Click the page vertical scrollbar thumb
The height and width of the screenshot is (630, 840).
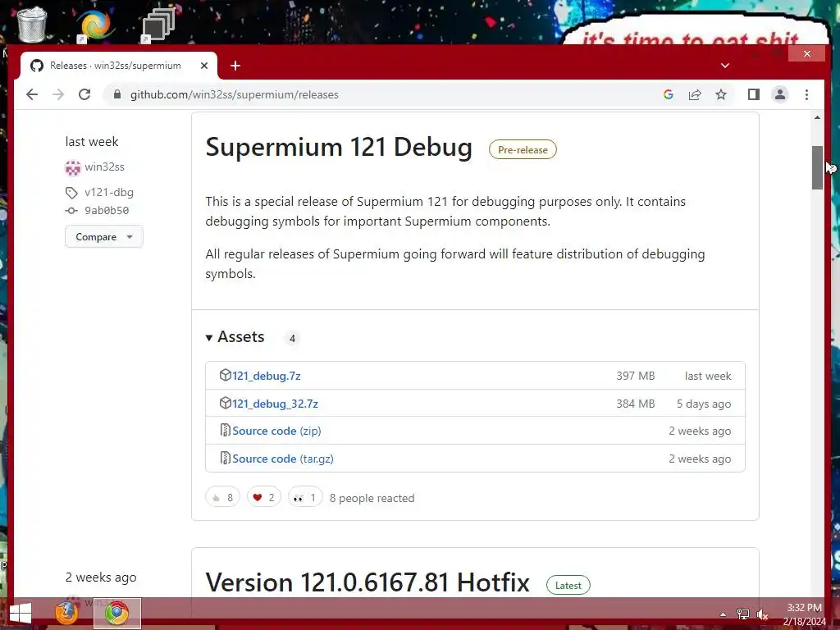(817, 167)
